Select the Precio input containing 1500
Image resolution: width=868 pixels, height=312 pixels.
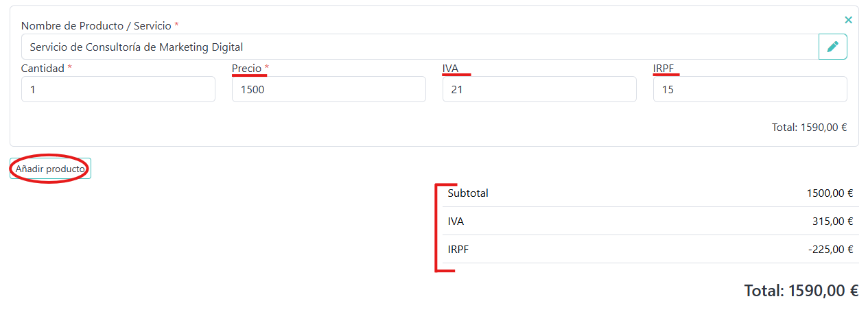(x=329, y=89)
